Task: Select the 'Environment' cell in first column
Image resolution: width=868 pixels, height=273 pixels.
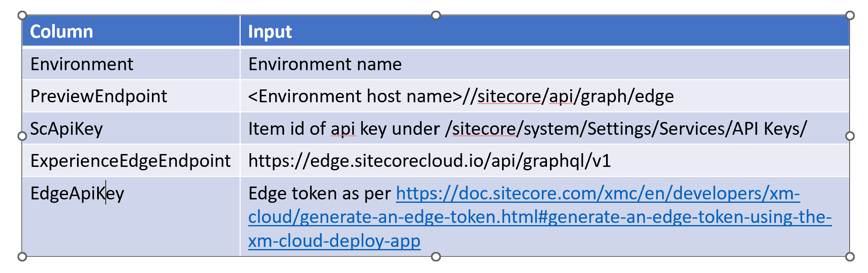Action: click(x=131, y=64)
